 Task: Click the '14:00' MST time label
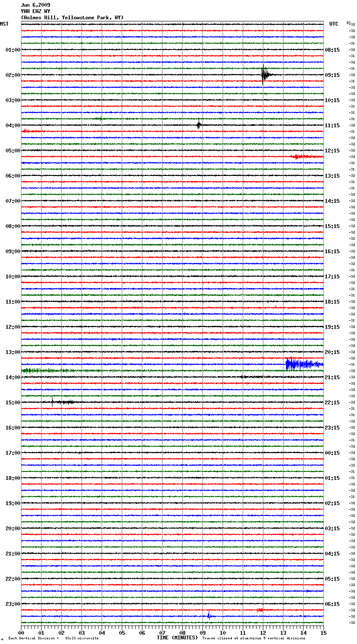pos(13,377)
